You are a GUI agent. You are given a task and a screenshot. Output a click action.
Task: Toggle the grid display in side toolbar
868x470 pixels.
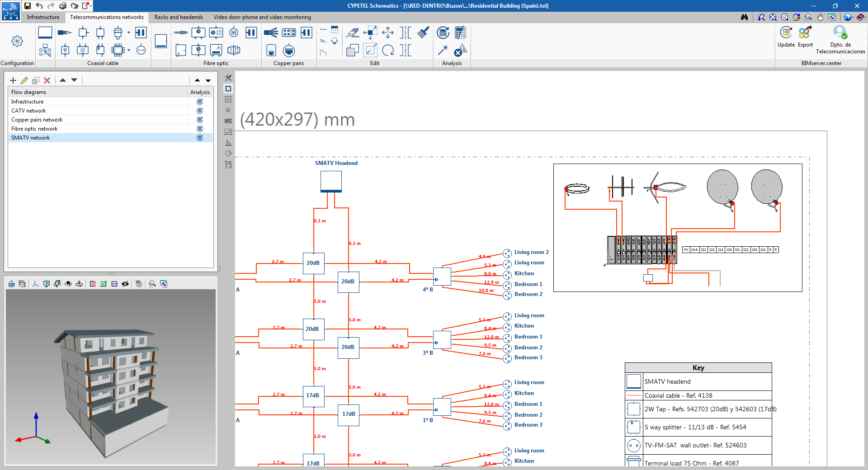pyautogui.click(x=228, y=99)
